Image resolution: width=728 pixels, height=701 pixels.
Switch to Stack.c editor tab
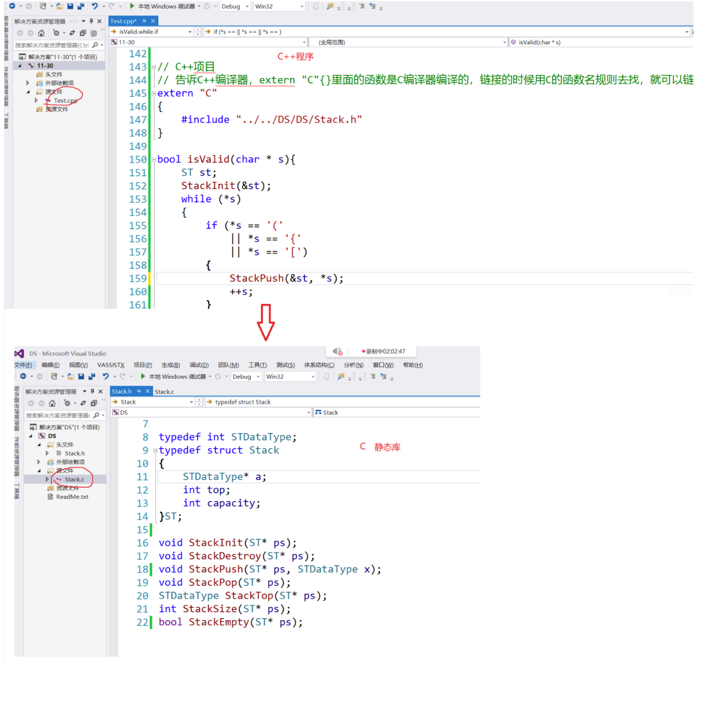[165, 392]
